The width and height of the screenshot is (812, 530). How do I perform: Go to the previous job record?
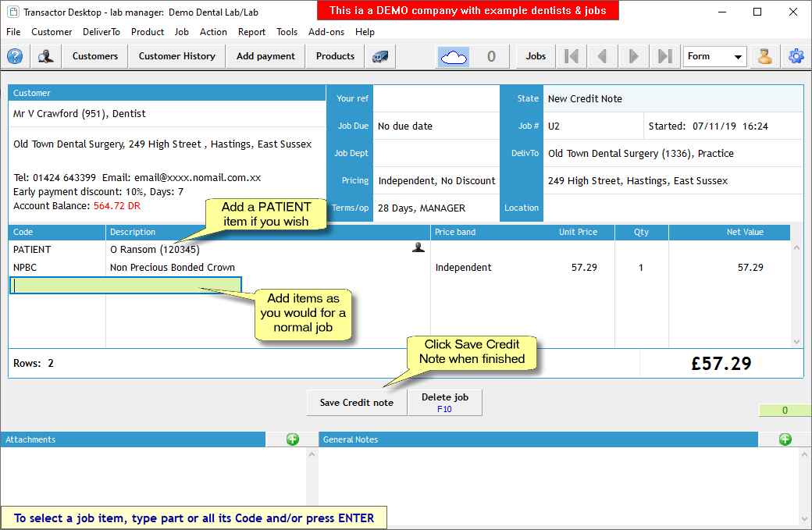(602, 56)
